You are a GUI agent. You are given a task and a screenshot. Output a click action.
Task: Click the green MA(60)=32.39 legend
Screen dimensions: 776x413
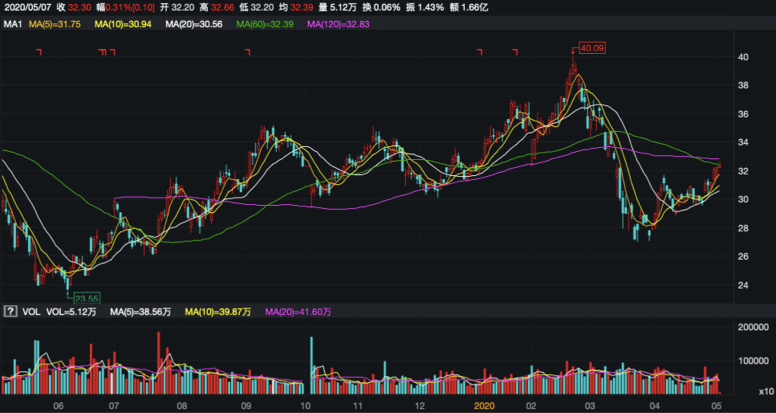pos(265,23)
